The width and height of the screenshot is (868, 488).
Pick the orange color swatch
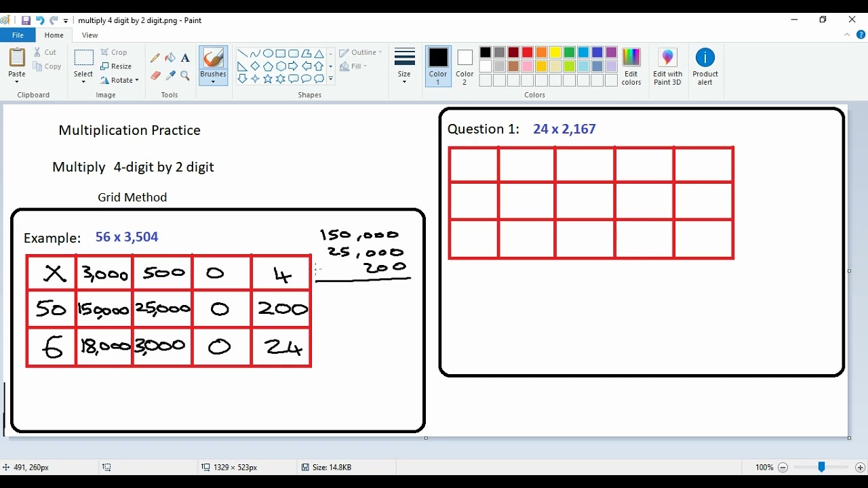541,52
